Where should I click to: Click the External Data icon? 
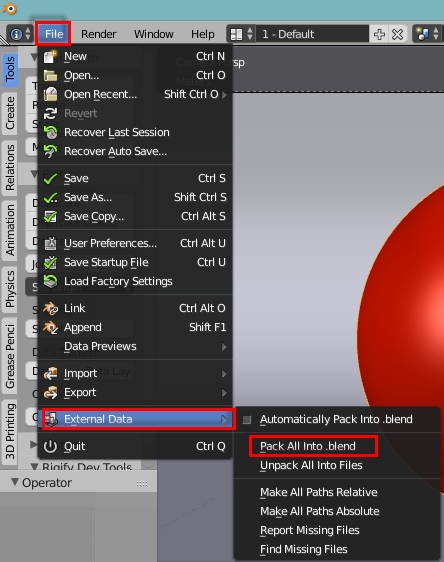coord(51,419)
